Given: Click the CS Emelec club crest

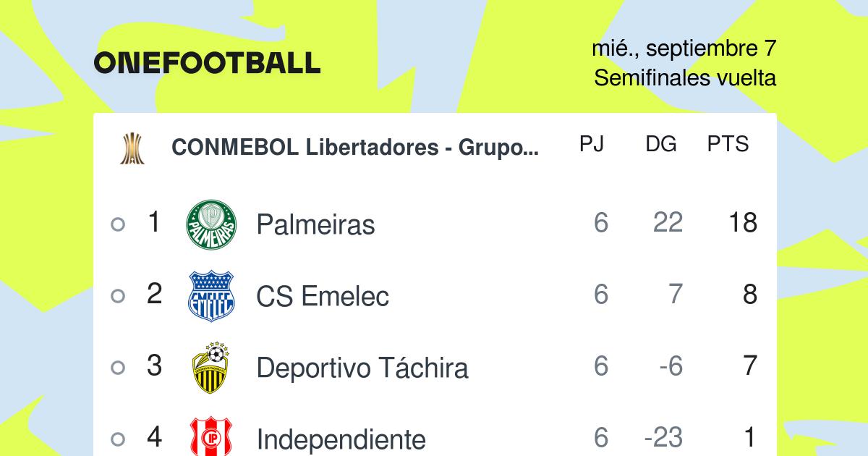Looking at the screenshot, I should 211,296.
